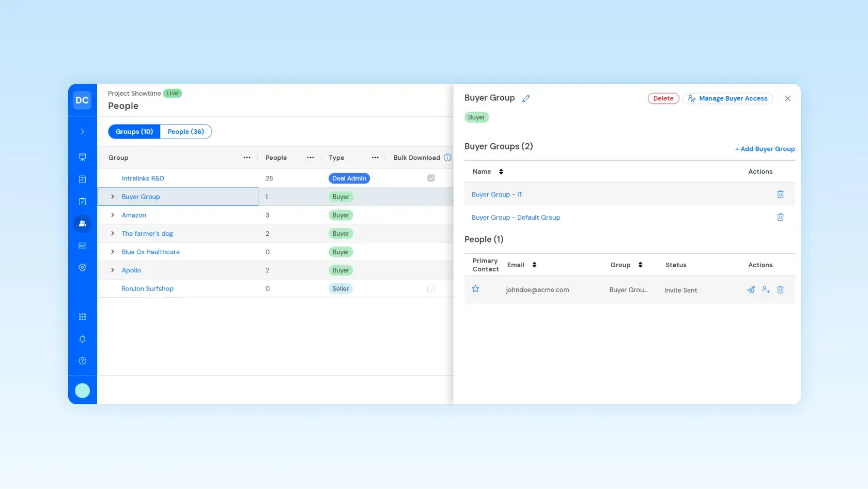This screenshot has height=489, width=868.
Task: Toggle Bulk Download for Intralinks R&D
Action: point(431,178)
